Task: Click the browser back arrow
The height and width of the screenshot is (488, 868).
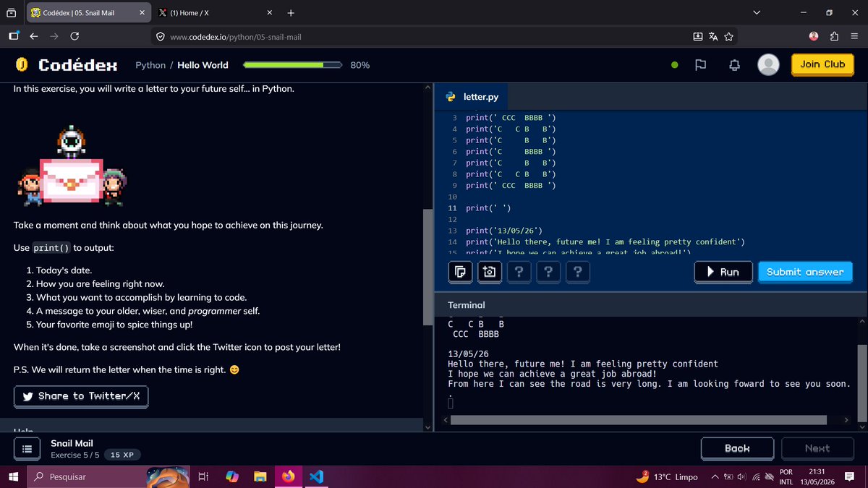Action: coord(34,35)
